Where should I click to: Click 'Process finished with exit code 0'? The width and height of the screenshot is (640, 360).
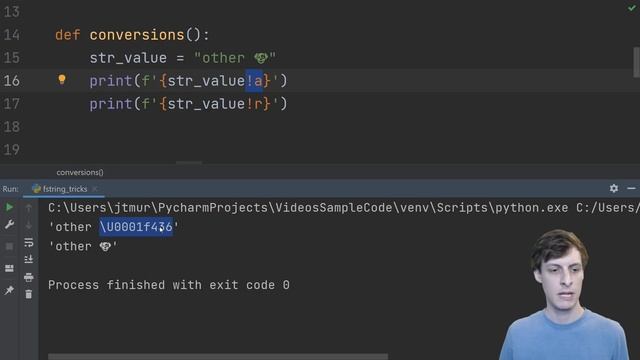tap(169, 285)
